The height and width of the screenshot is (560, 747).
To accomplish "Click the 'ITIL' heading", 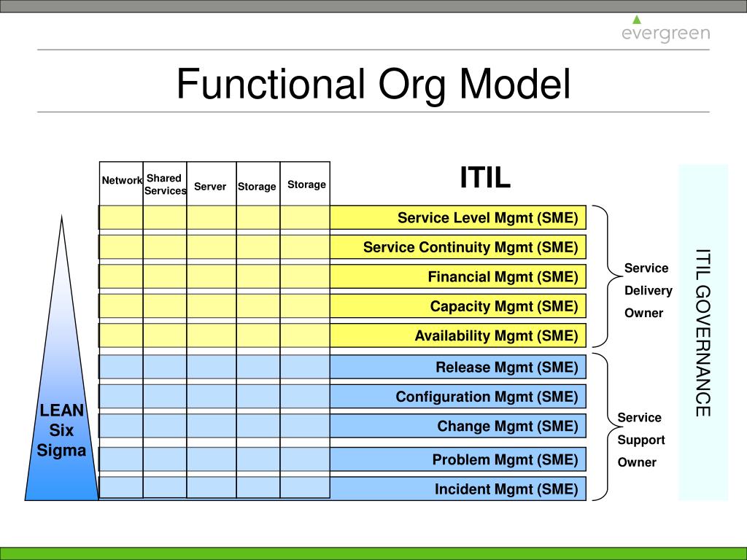I will point(485,178).
